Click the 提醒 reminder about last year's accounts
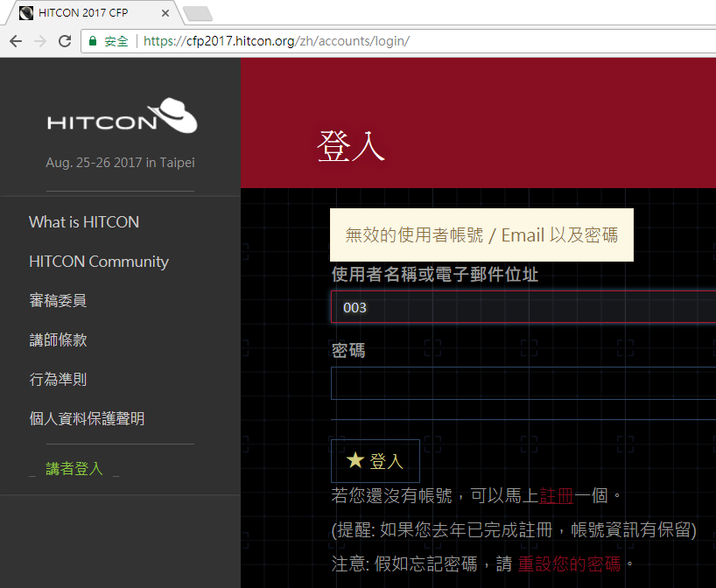Viewport: 716px width, 588px height. coord(514,530)
